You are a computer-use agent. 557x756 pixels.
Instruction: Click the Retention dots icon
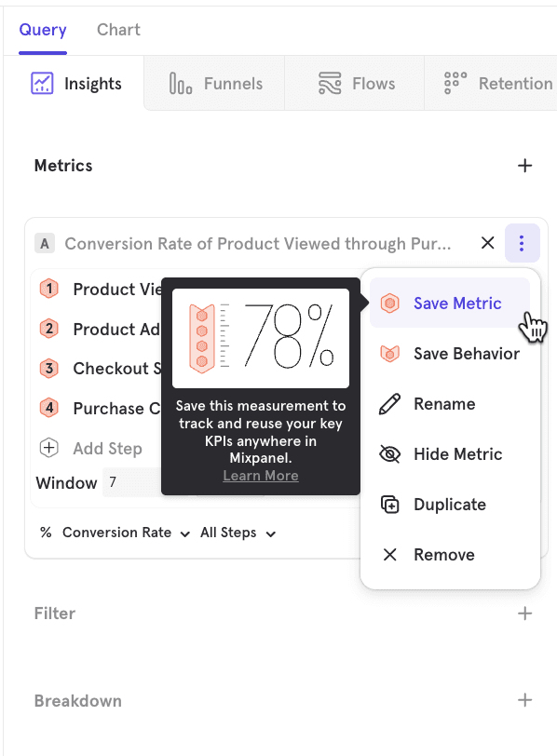[455, 84]
